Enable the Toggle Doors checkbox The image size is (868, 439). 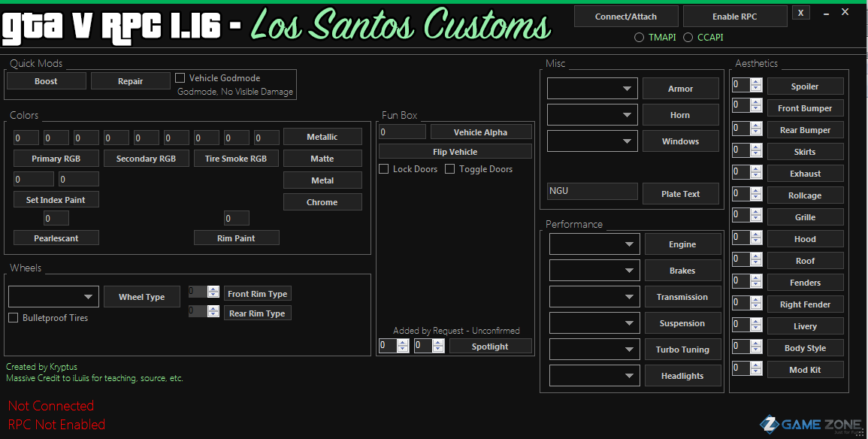(450, 169)
